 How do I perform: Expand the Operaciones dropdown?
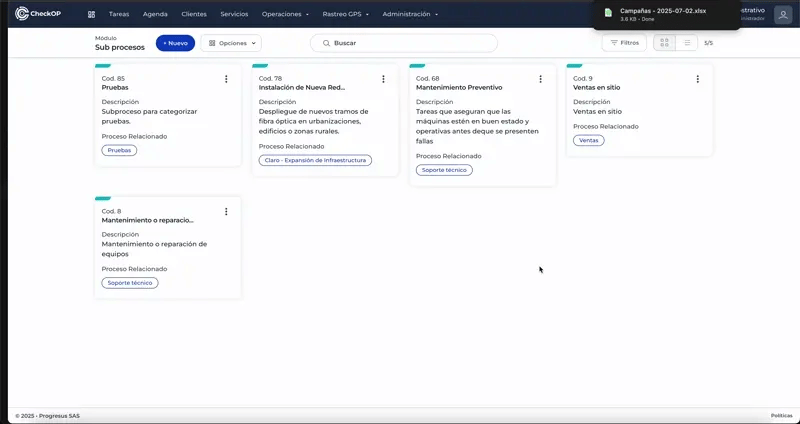[285, 14]
